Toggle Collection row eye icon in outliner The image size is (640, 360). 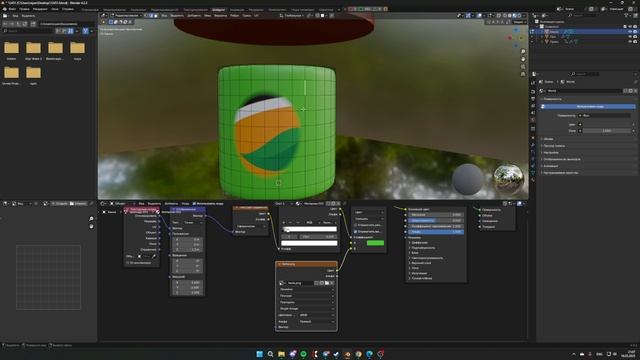630,27
